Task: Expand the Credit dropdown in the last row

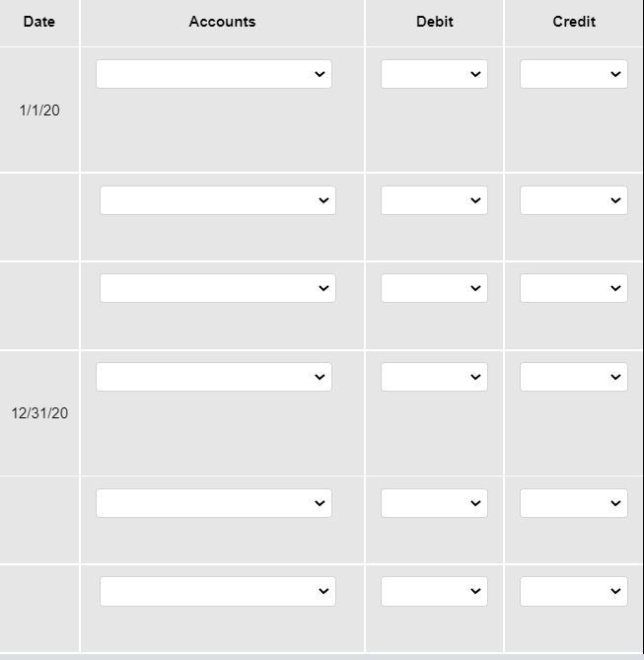Action: [x=573, y=591]
